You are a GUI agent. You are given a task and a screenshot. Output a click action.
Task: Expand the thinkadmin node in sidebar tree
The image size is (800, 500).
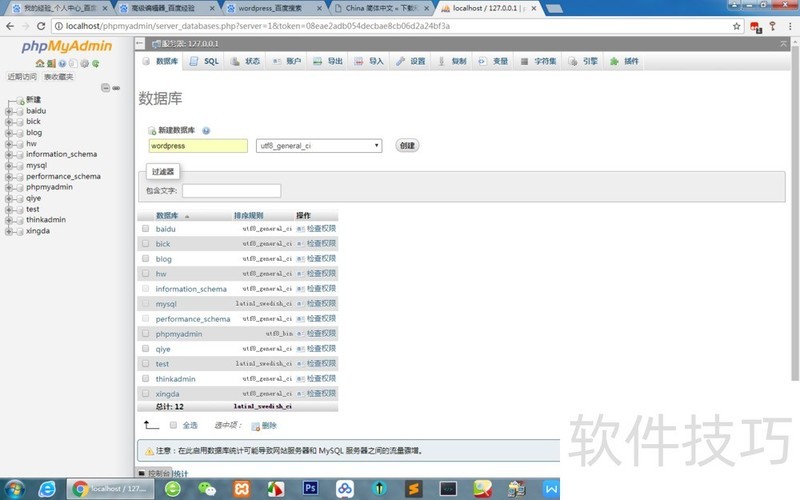tap(9, 220)
